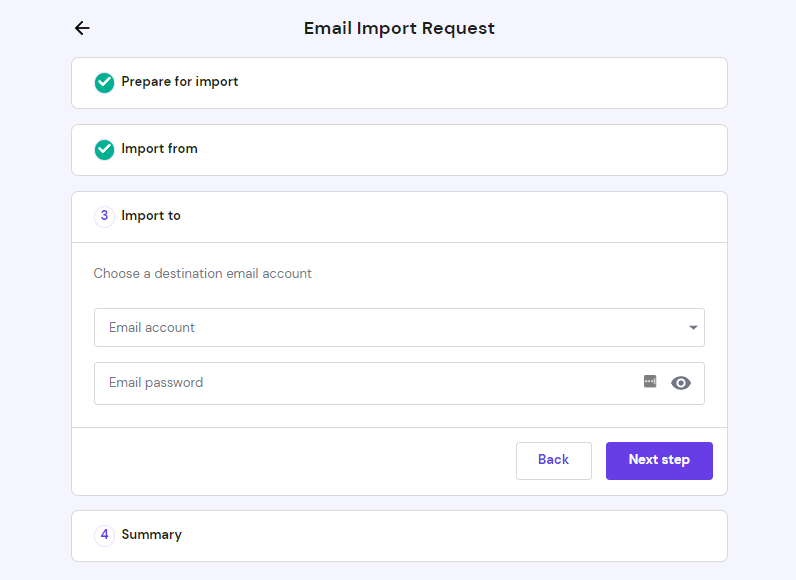The width and height of the screenshot is (796, 580).
Task: Click the Summary label text
Action: point(151,535)
